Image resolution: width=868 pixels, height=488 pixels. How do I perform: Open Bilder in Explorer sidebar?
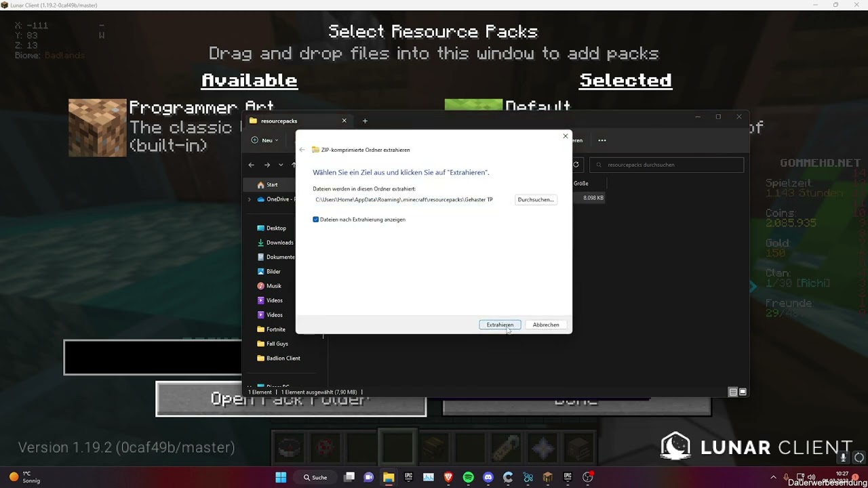[269, 271]
